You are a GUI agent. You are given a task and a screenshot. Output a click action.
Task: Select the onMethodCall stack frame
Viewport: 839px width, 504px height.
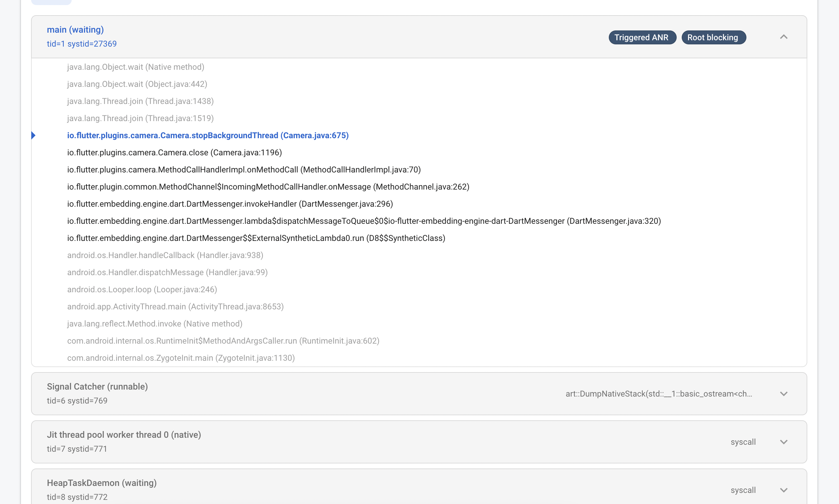(x=244, y=170)
